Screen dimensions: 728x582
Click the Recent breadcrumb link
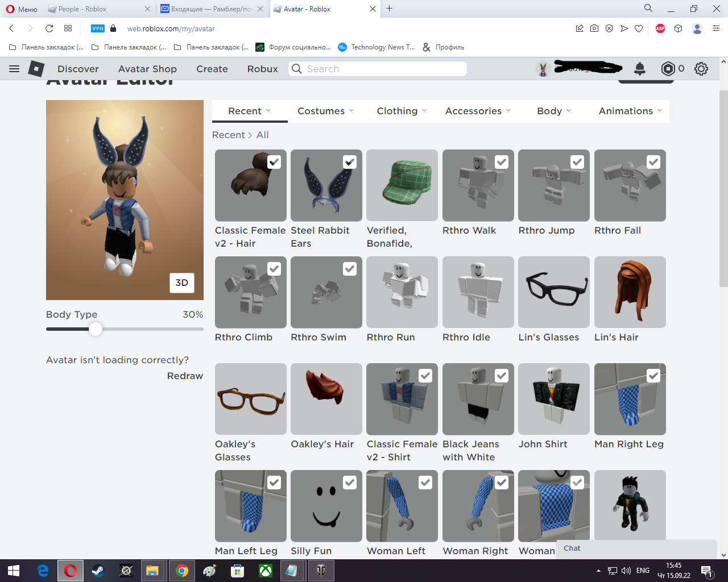[228, 135]
